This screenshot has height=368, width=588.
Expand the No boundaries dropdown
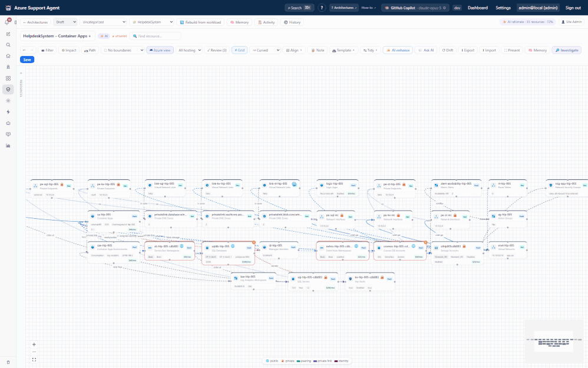tap(123, 50)
